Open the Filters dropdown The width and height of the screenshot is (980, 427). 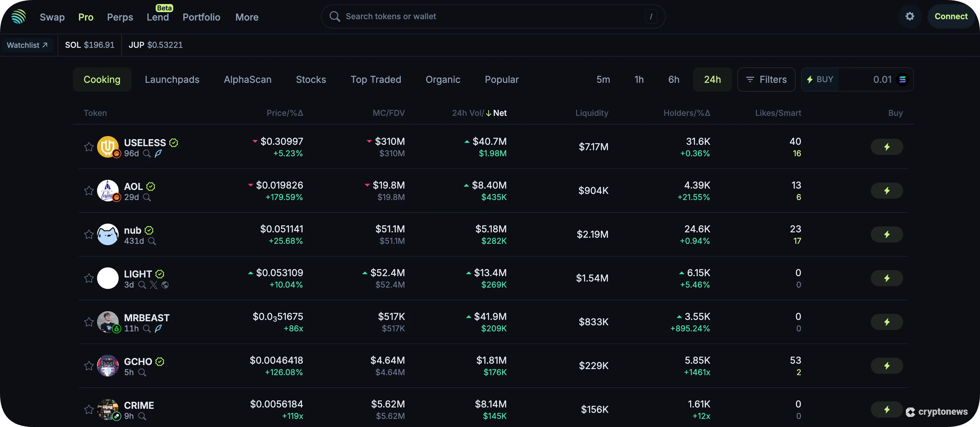(x=766, y=79)
